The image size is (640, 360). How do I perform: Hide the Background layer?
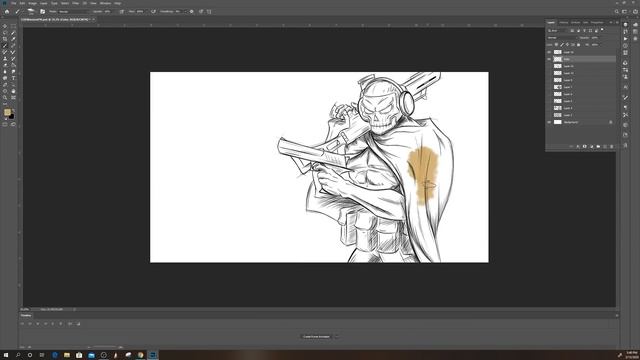[549, 122]
